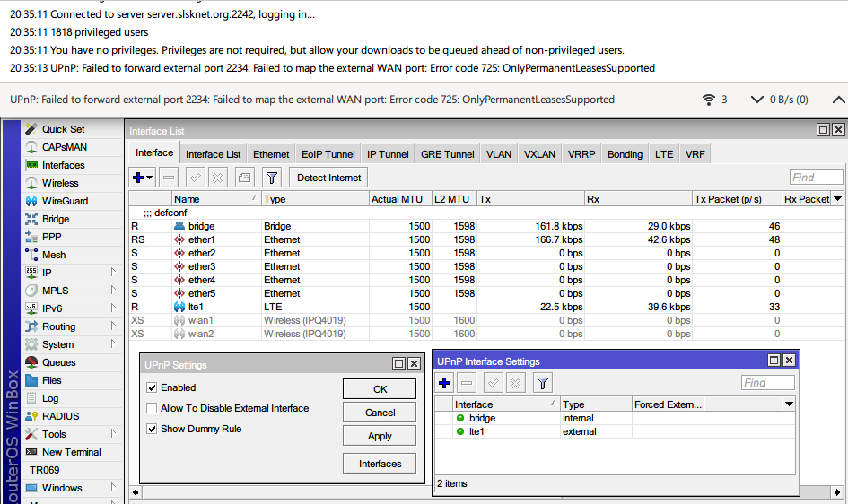Select bridge row in UPnP Interface Settings
Screen dimensions: 848x504
(615, 418)
